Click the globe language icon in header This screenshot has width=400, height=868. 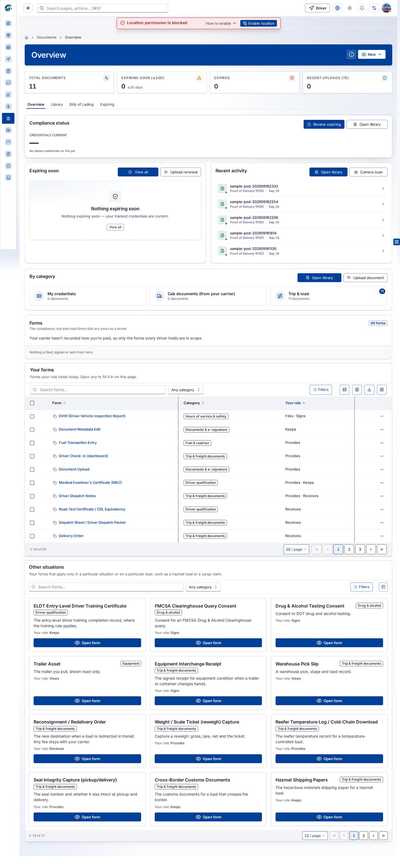pos(337,8)
